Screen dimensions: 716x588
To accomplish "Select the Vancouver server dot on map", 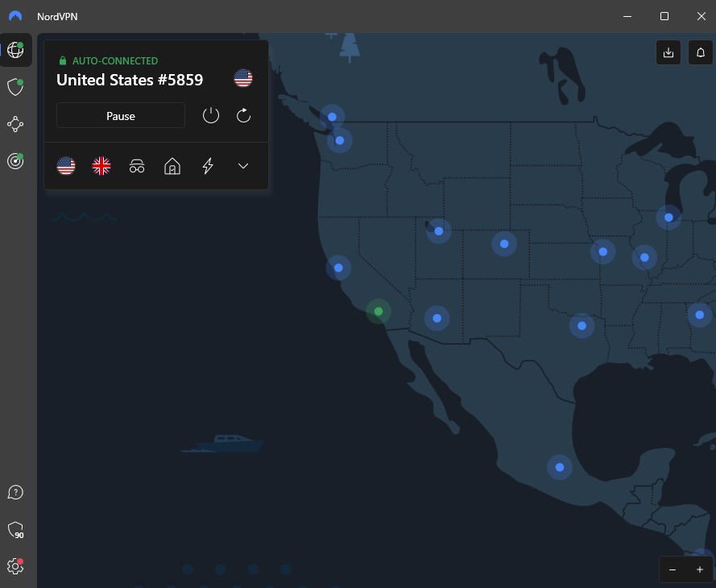I will click(x=333, y=117).
